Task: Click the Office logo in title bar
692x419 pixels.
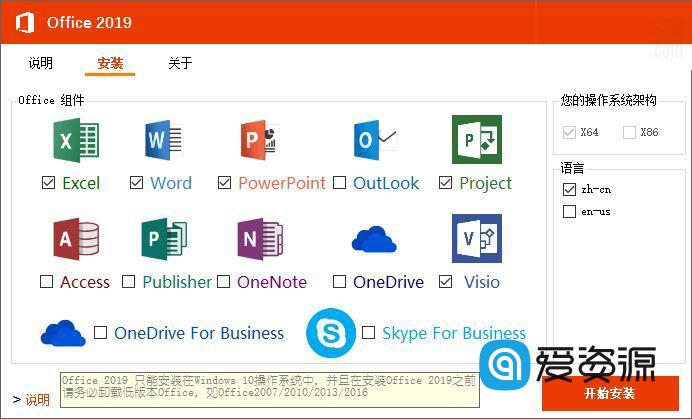Action: pyautogui.click(x=25, y=23)
